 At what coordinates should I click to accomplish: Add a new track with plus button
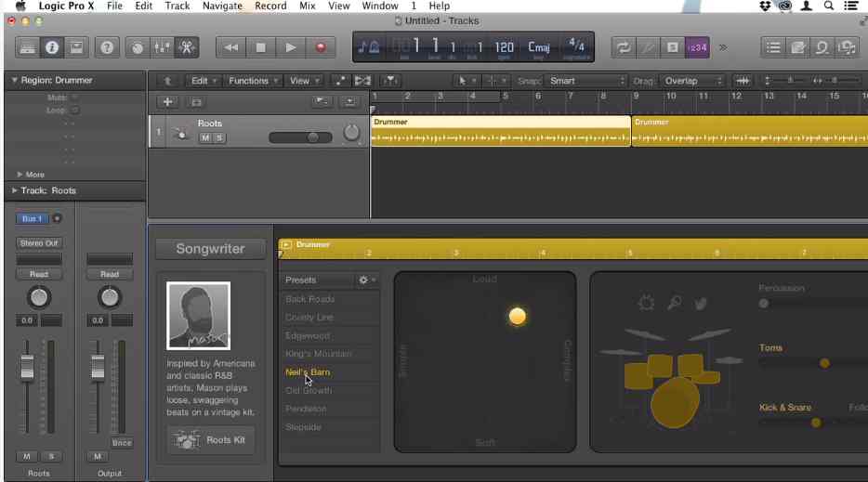167,102
